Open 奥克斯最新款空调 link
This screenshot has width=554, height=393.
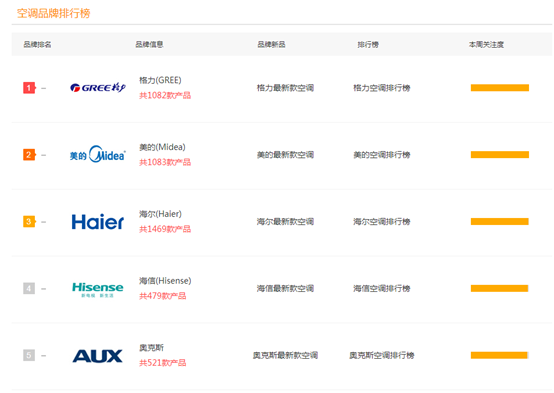(285, 355)
